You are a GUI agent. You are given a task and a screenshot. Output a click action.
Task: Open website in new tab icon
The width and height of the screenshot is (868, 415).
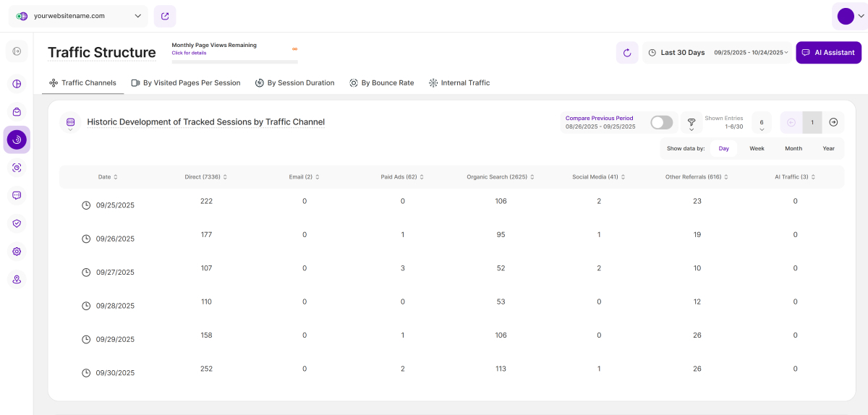pos(165,16)
